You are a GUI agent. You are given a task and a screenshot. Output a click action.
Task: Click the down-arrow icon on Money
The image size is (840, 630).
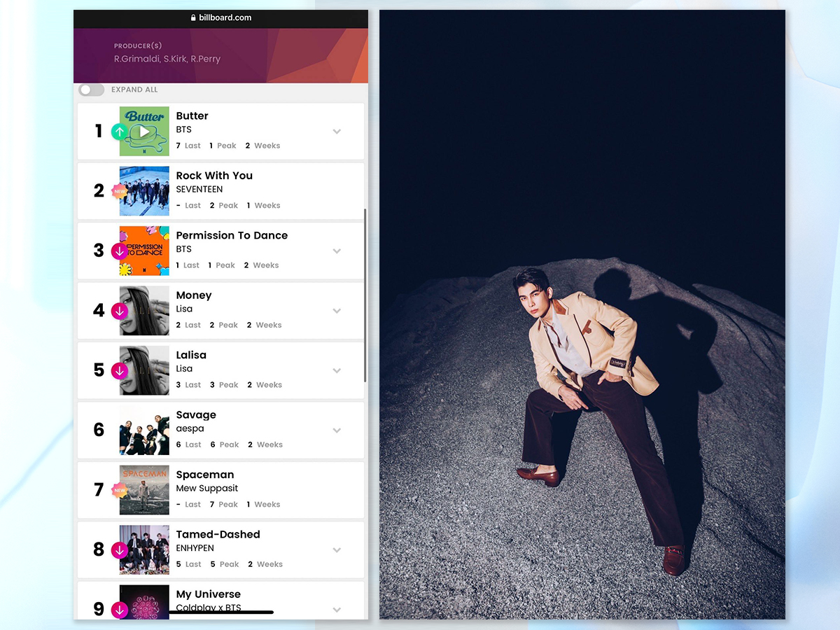[120, 311]
